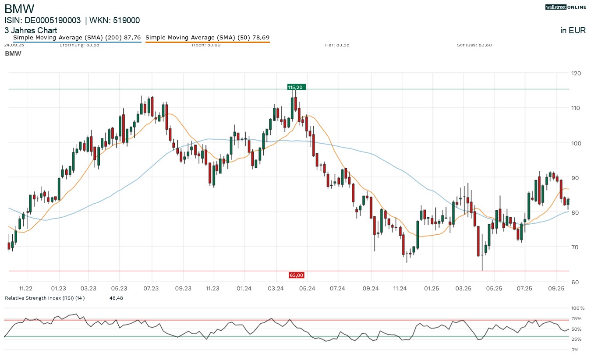591x364 pixels.
Task: Click the 01.23 date axis label
Action: [x=58, y=288]
